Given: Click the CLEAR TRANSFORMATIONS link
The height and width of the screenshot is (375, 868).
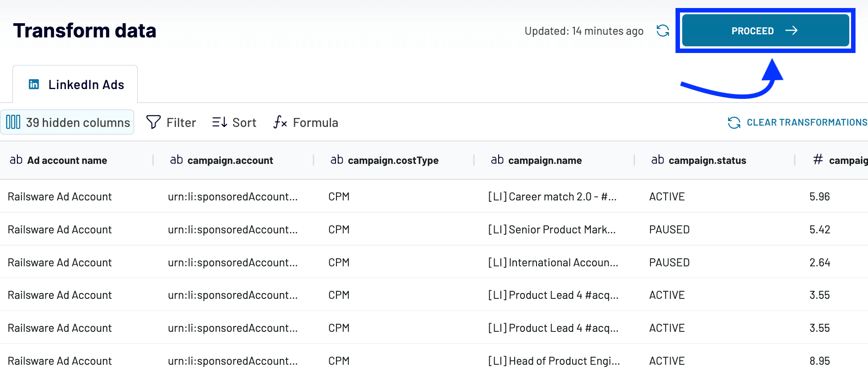Looking at the screenshot, I should click(807, 122).
